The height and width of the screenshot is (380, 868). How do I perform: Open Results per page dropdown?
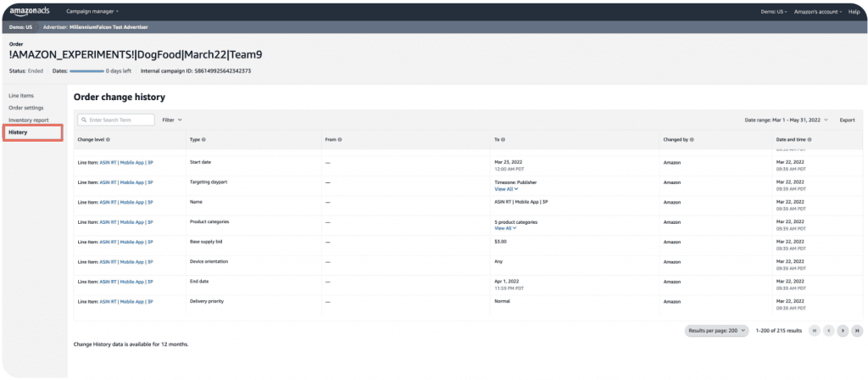[716, 330]
